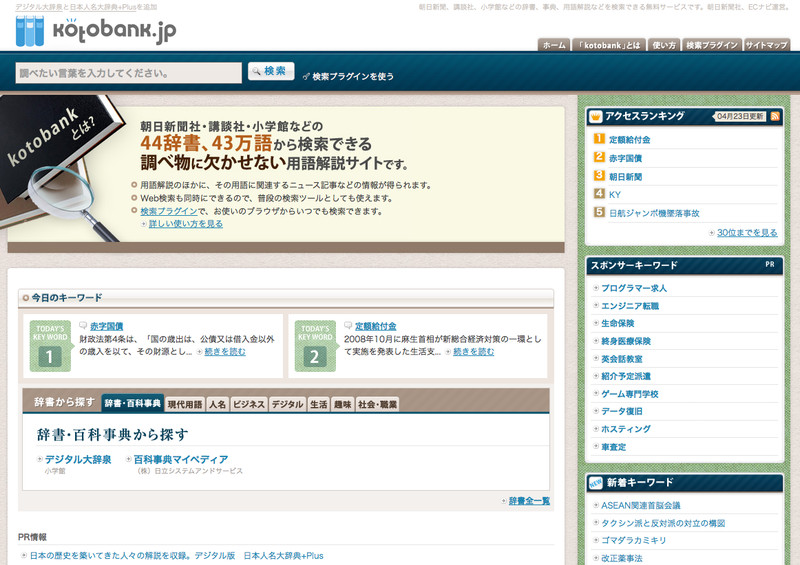Open the 使い方 tab
The height and width of the screenshot is (565, 800).
[664, 45]
